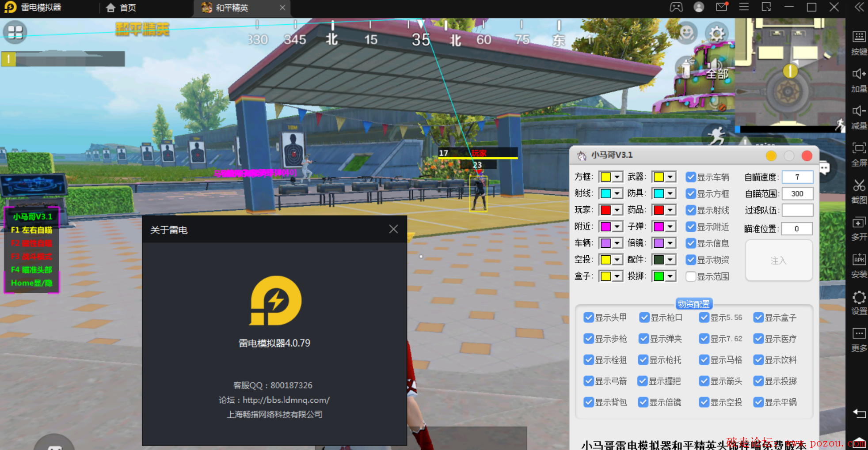Open the mail notifications icon
Image resolution: width=868 pixels, height=450 pixels.
coord(722,7)
